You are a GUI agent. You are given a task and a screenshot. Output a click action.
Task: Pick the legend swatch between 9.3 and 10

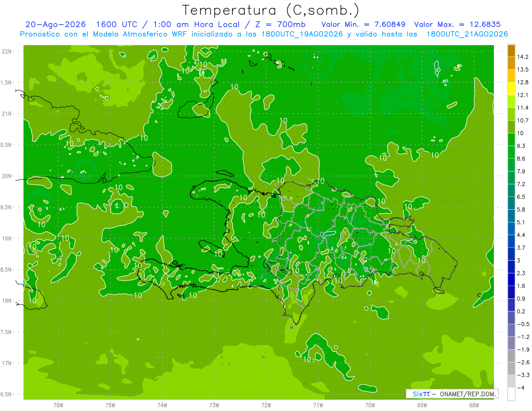click(511, 140)
